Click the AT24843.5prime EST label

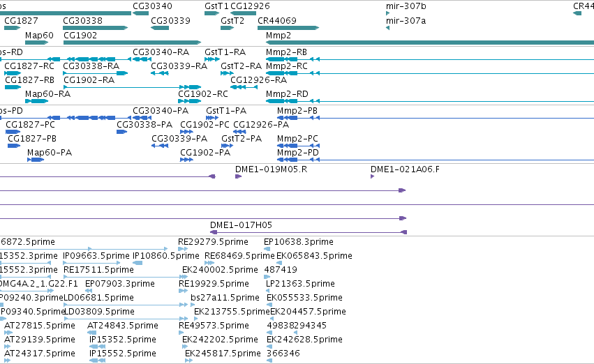pyautogui.click(x=123, y=326)
